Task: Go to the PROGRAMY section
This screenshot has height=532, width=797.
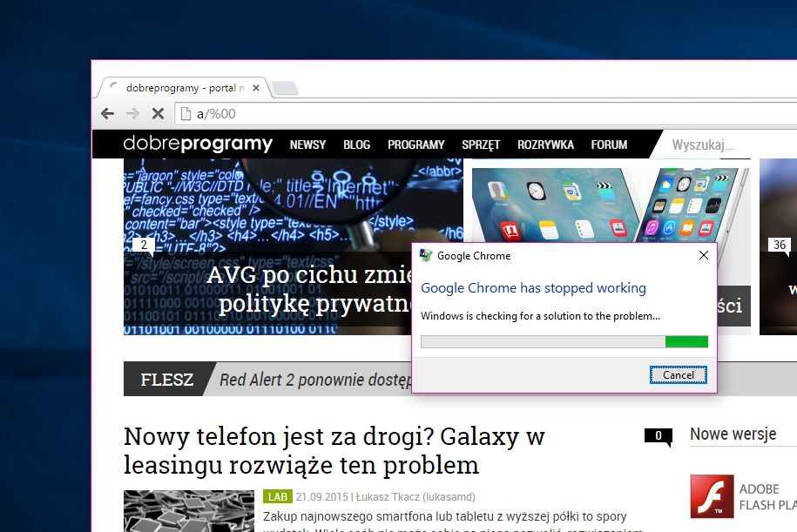Action: pyautogui.click(x=415, y=145)
